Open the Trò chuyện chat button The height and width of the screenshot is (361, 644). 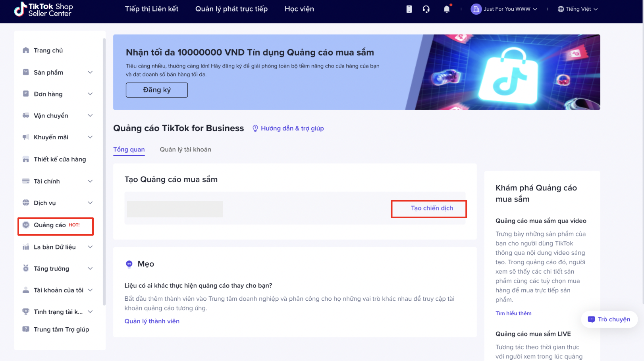click(609, 319)
